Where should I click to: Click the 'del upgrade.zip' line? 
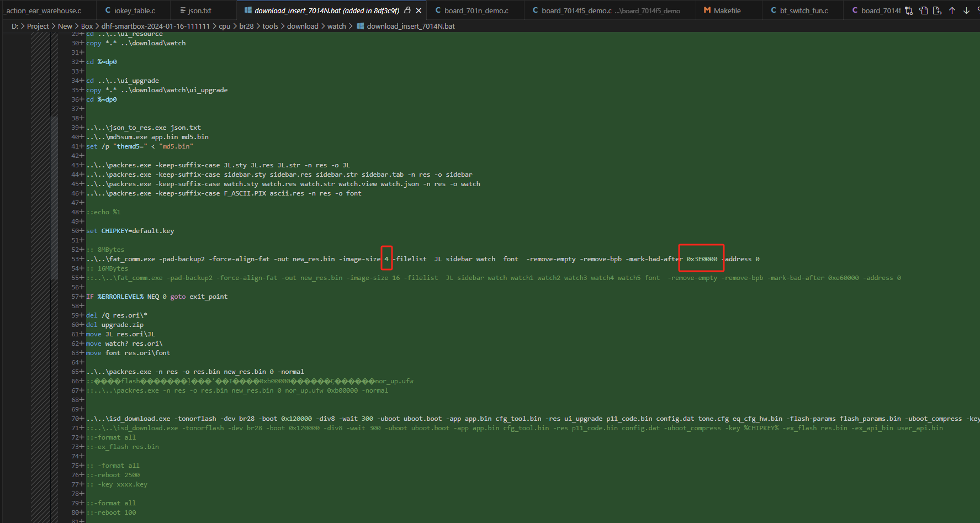coord(115,325)
